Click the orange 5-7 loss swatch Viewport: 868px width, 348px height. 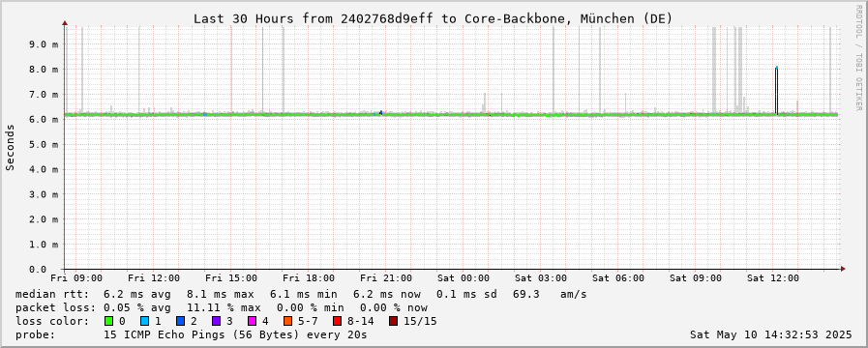[287, 321]
